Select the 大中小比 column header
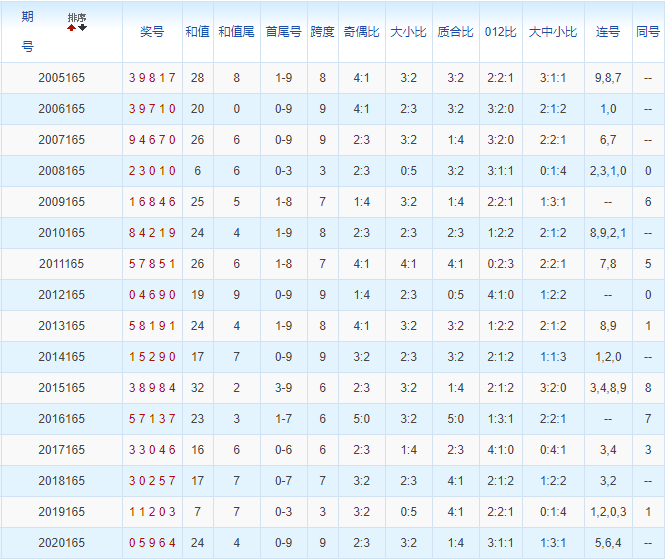The width and height of the screenshot is (665, 559). pyautogui.click(x=553, y=32)
